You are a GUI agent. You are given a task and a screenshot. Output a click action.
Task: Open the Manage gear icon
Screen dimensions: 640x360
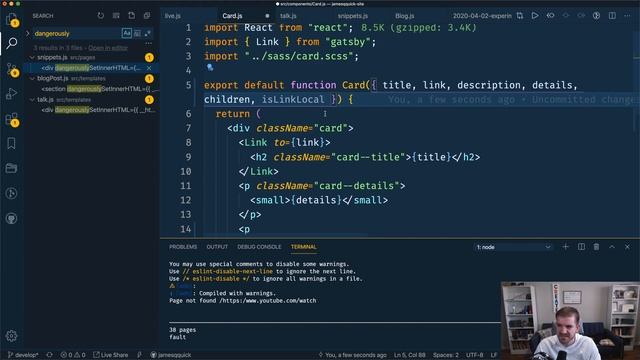[11, 336]
